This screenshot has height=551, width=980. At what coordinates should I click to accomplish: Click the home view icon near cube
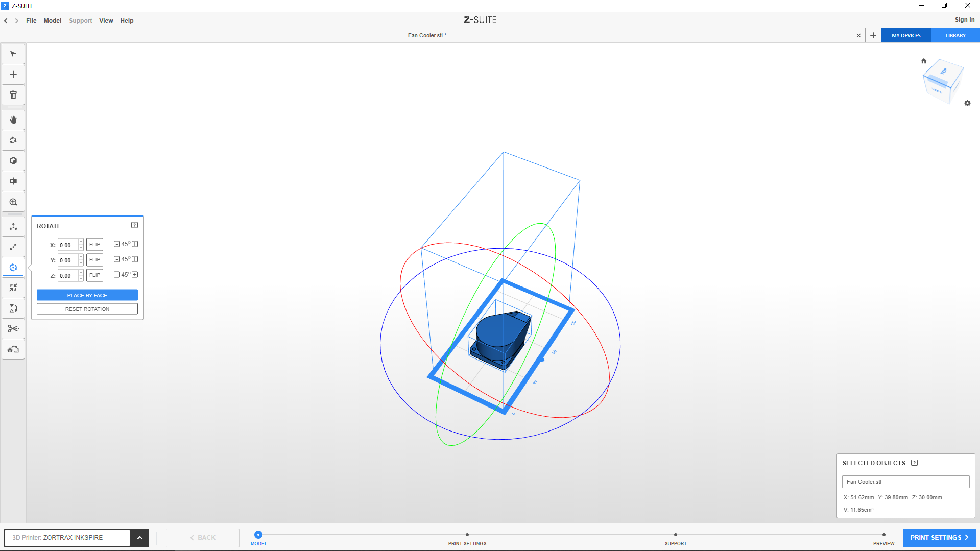(x=923, y=61)
